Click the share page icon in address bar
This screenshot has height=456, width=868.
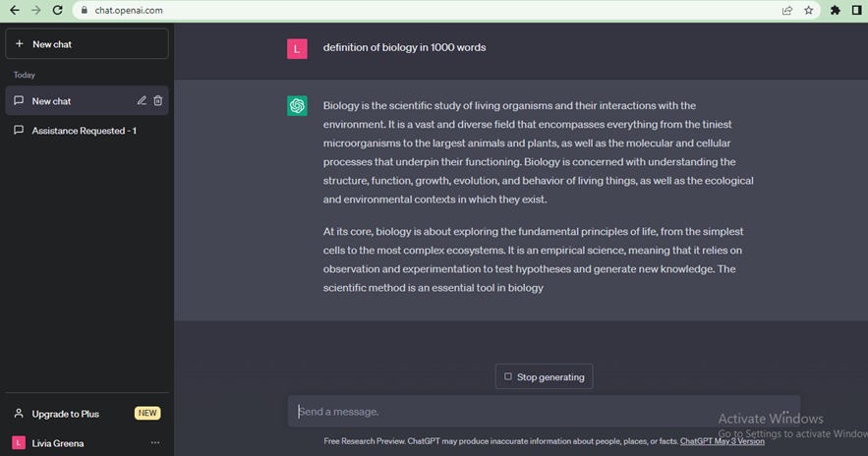(786, 11)
